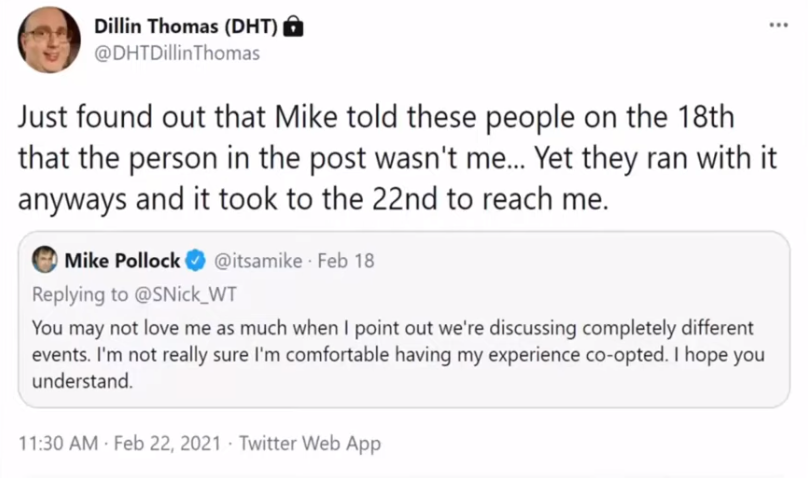Open the @itsamike handle
This screenshot has width=808, height=478.
258,261
